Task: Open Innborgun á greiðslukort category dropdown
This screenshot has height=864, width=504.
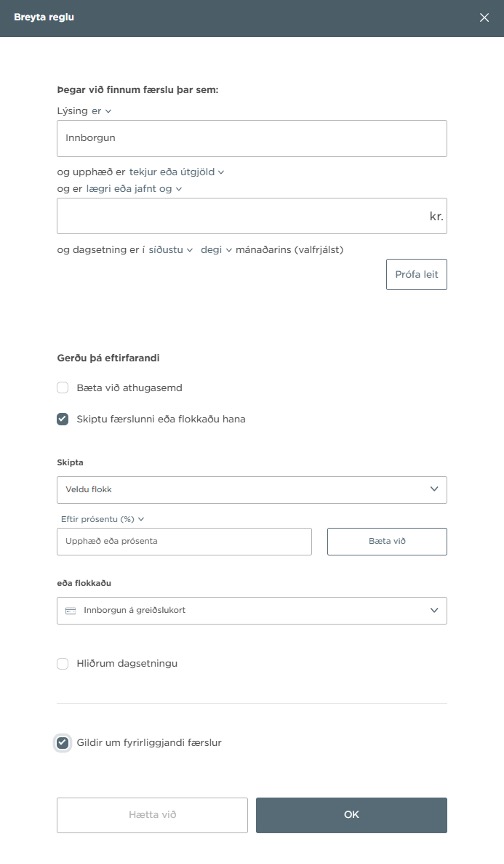Action: (252, 611)
